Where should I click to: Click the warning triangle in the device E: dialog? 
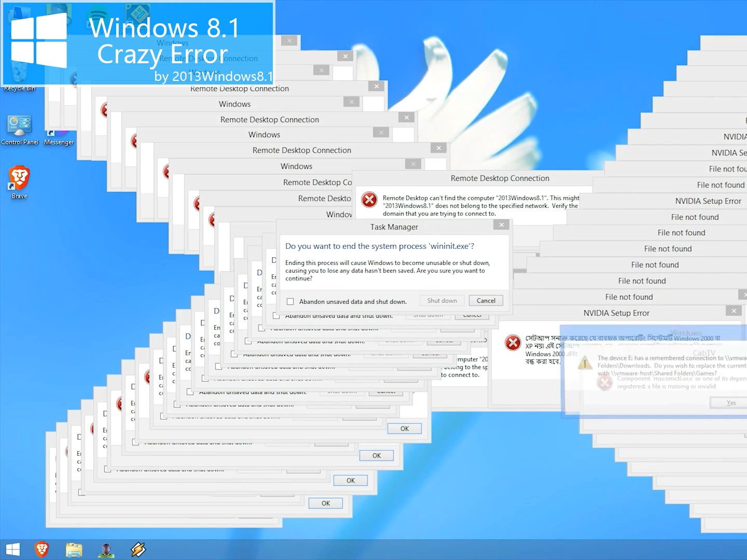(x=585, y=362)
